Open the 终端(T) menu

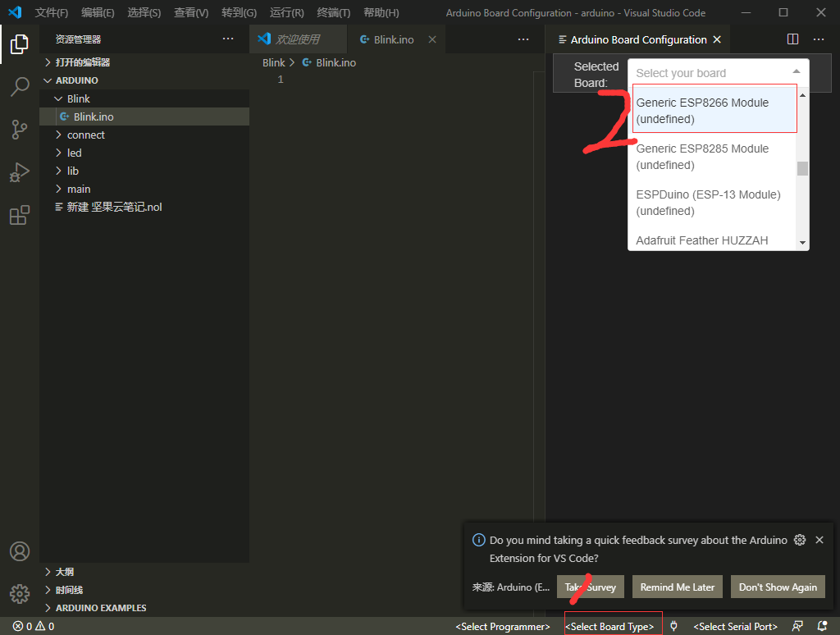click(x=333, y=12)
